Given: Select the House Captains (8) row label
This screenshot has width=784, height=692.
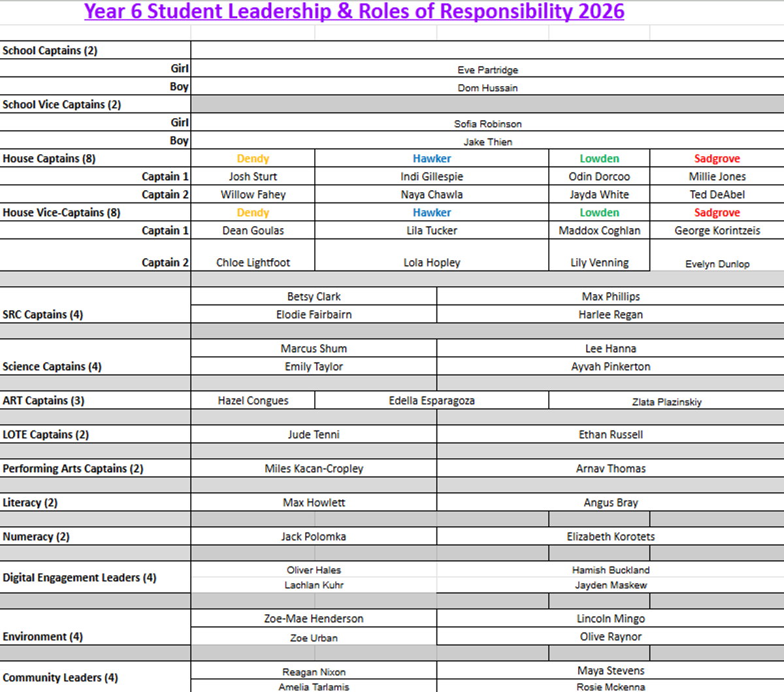Looking at the screenshot, I should coord(49,158).
